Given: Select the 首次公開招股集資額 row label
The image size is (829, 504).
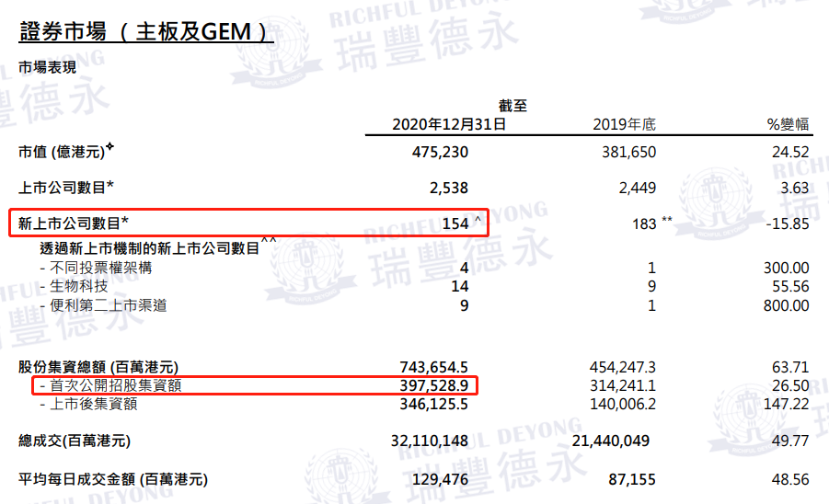Looking at the screenshot, I should (115, 385).
